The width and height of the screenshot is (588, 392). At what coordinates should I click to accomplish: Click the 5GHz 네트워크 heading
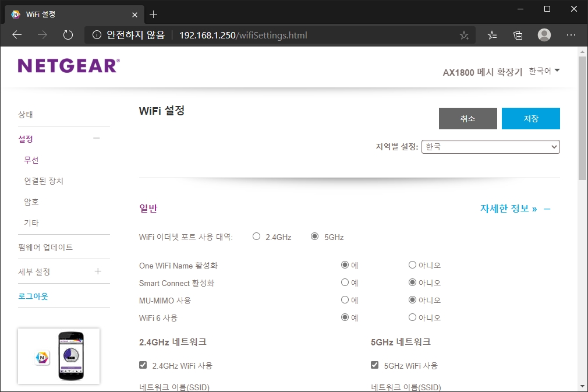[401, 342]
